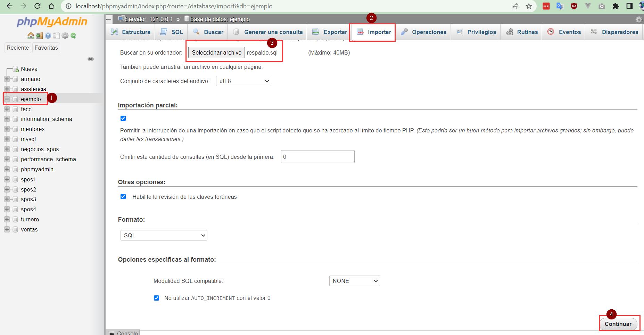Click the skip queries number field

(317, 157)
